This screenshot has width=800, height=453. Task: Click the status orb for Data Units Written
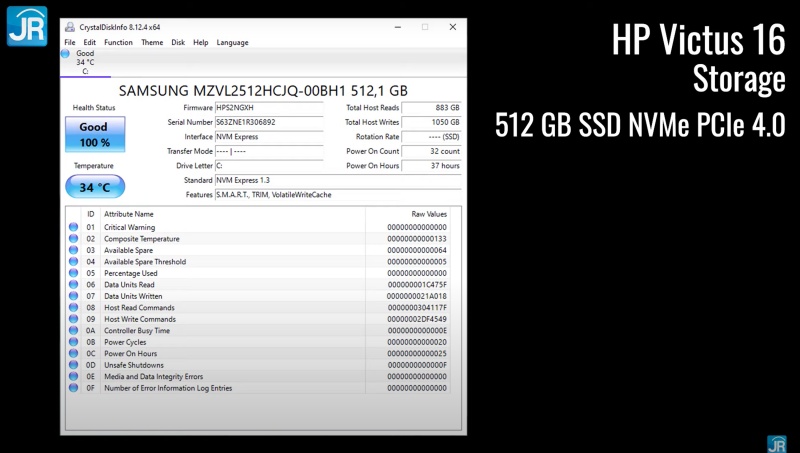(73, 296)
